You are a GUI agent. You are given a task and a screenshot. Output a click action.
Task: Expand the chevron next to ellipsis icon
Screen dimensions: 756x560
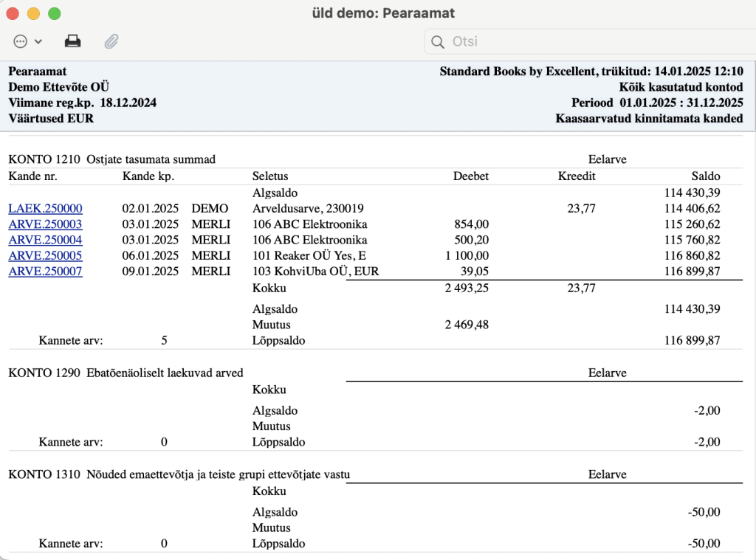pos(38,41)
